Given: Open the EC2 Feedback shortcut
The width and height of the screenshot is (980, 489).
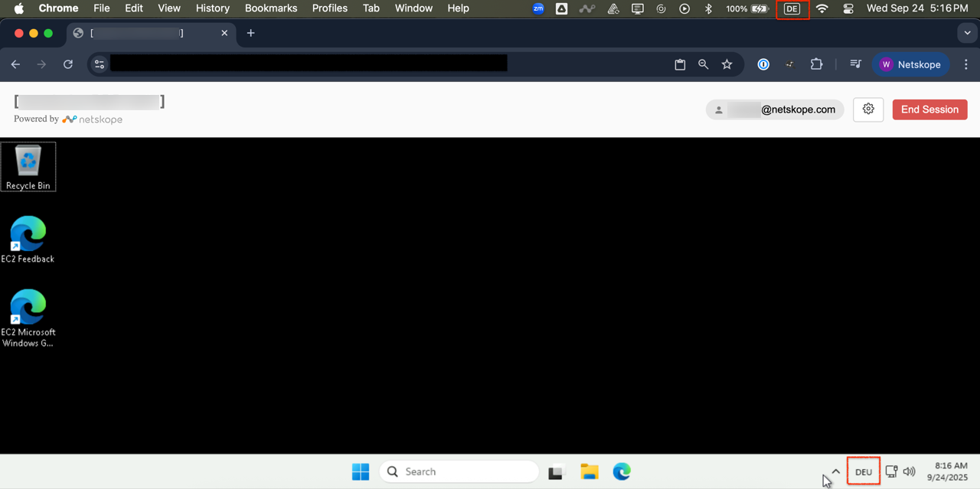Looking at the screenshot, I should tap(28, 240).
